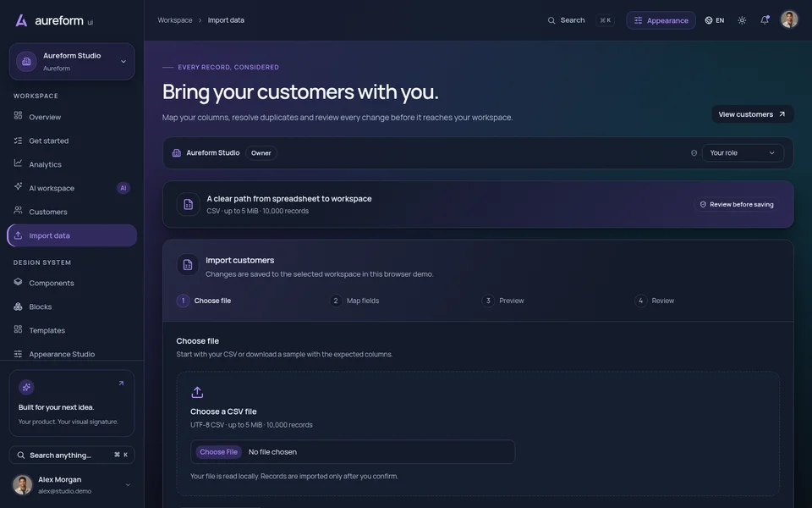This screenshot has width=812, height=508.
Task: Click the Blocks icon in sidebar
Action: (18, 306)
